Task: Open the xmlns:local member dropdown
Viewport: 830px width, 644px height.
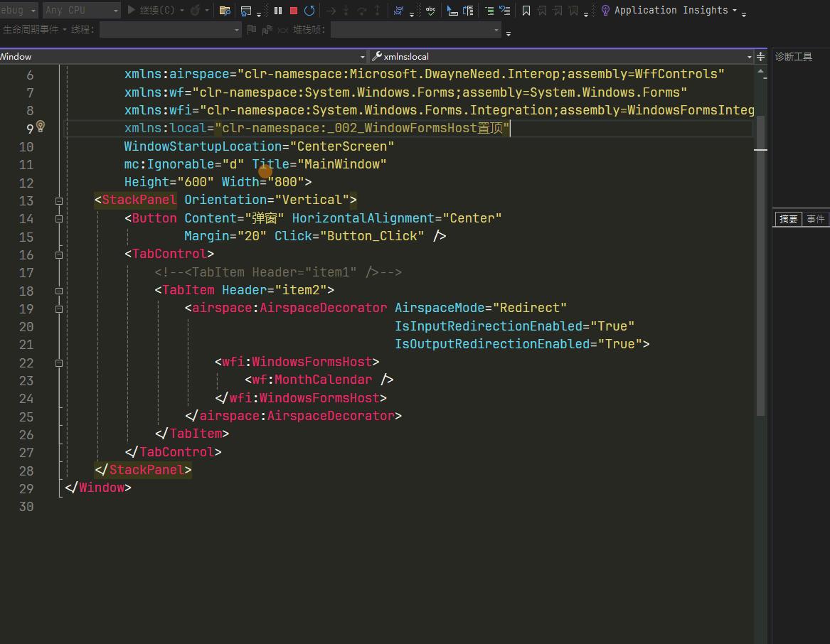Action: tap(562, 56)
